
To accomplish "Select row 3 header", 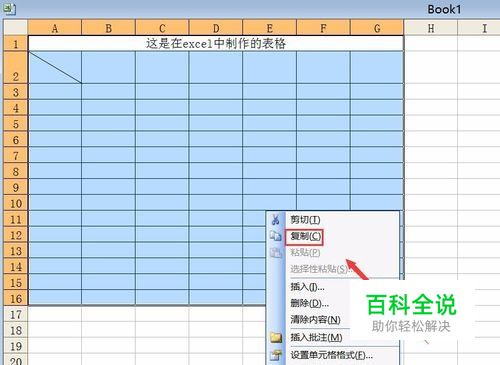I will [x=16, y=92].
